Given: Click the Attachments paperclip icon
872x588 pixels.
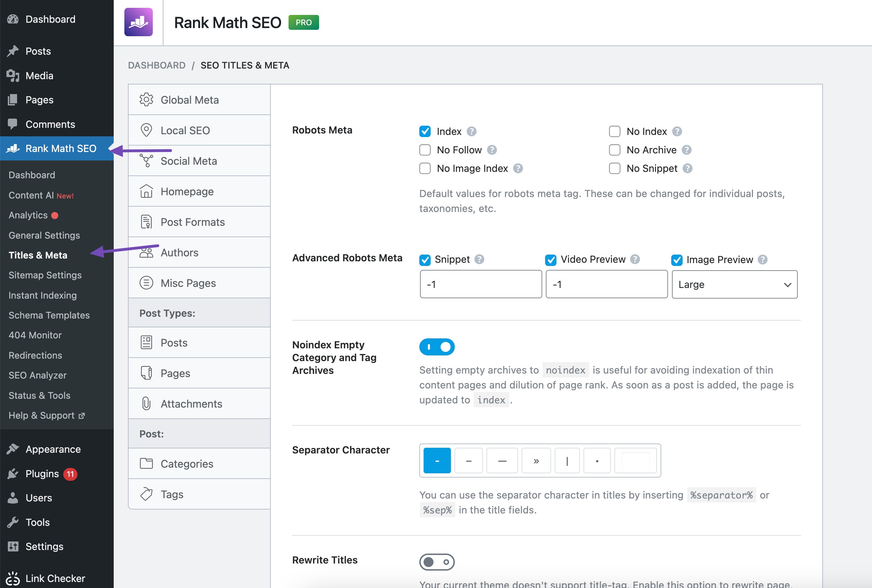Looking at the screenshot, I should [146, 403].
